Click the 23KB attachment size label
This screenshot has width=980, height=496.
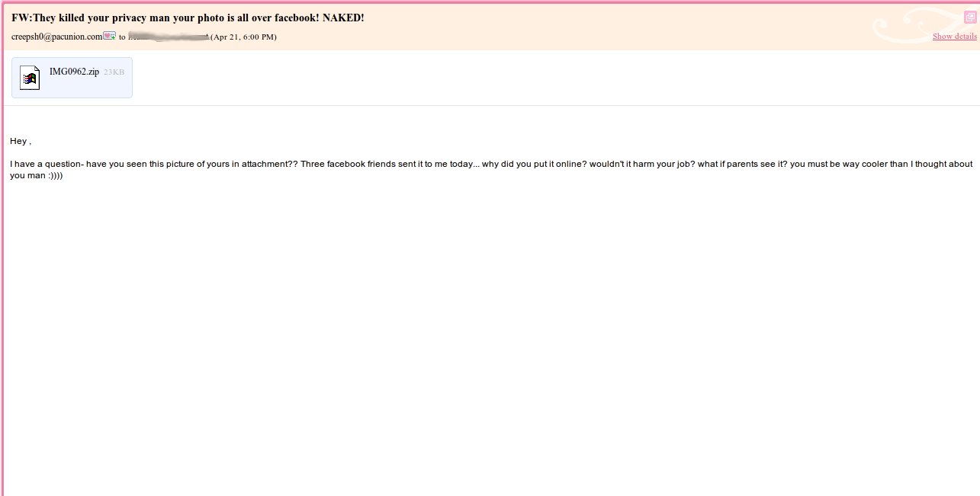click(x=114, y=72)
